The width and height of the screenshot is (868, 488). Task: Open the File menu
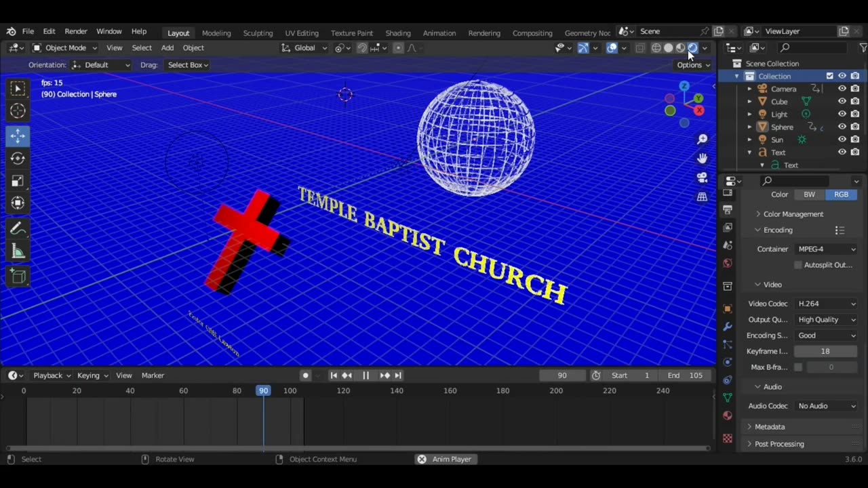click(28, 32)
